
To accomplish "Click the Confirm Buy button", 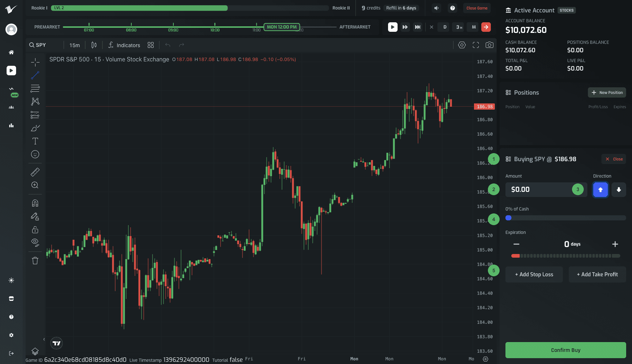I will [566, 350].
